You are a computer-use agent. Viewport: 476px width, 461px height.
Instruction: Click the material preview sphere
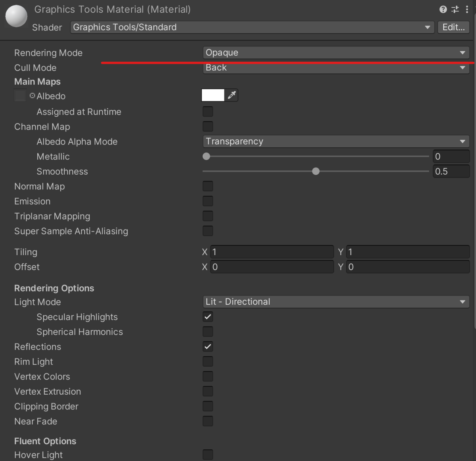point(16,16)
